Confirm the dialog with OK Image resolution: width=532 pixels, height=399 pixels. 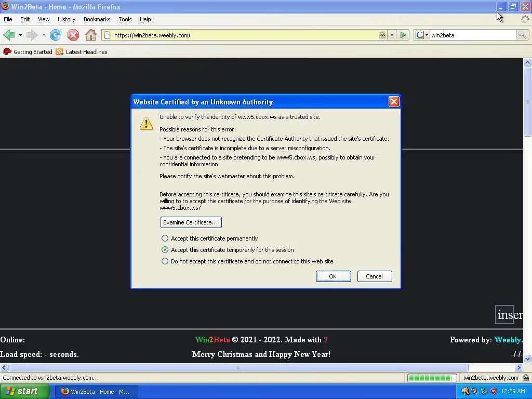[x=333, y=276]
